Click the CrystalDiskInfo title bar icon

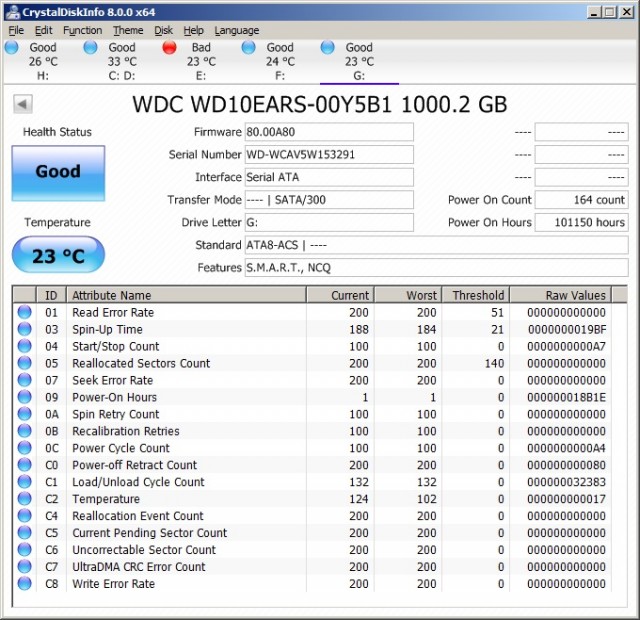point(13,12)
